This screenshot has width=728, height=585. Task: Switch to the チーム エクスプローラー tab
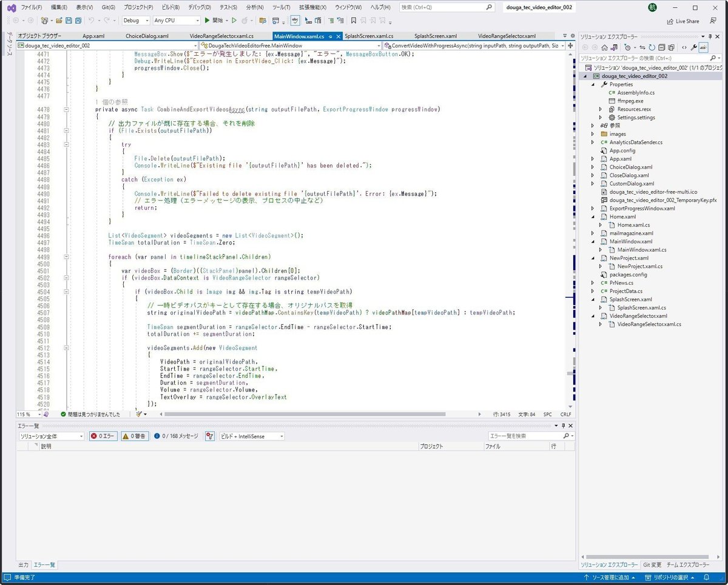(687, 564)
